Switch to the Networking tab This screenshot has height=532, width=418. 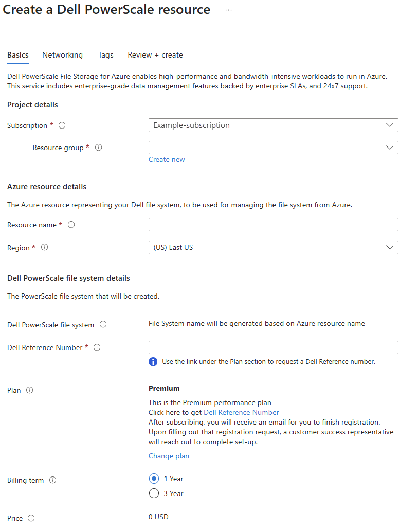pyautogui.click(x=62, y=55)
